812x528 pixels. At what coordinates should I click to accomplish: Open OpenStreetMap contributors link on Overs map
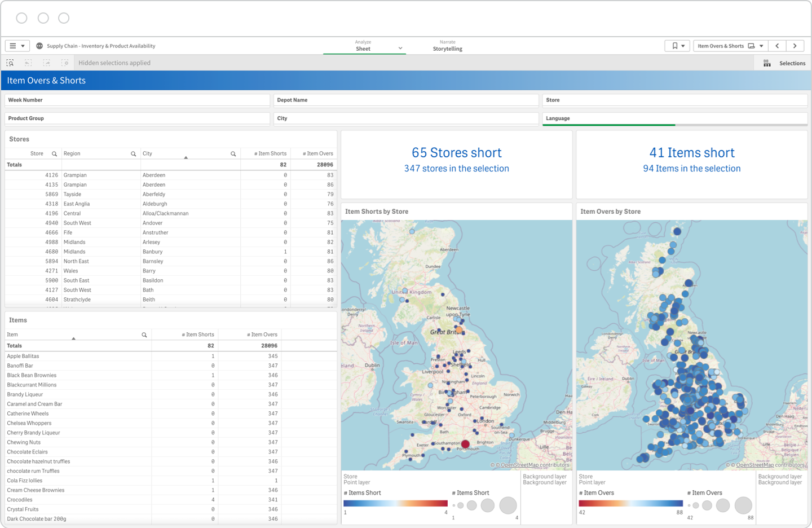(x=770, y=465)
